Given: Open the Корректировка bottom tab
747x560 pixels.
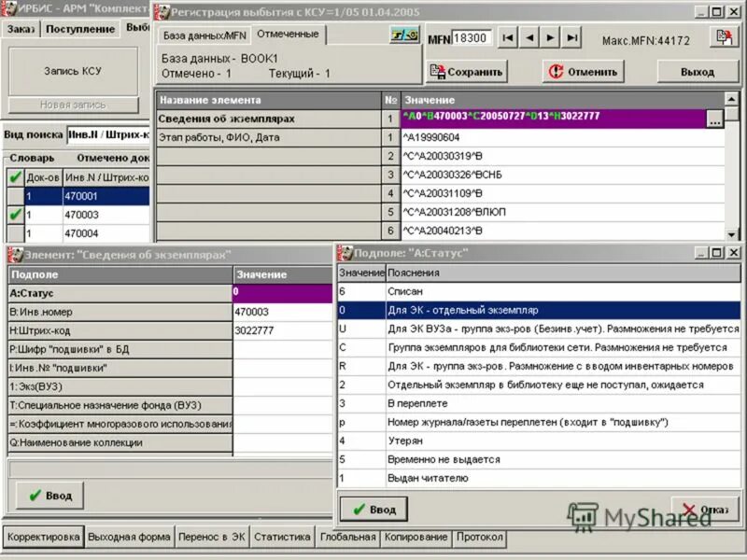Looking at the screenshot, I should pyautogui.click(x=43, y=538).
